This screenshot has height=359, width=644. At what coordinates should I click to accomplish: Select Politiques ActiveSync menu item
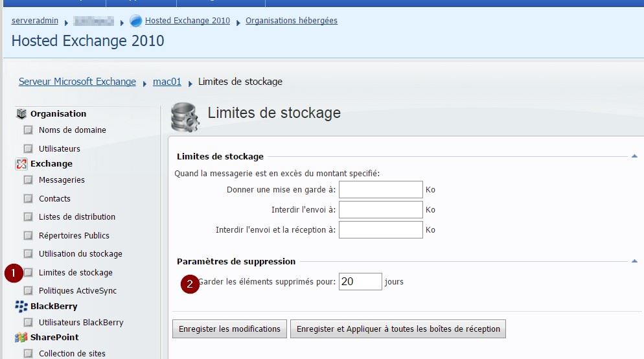click(78, 291)
